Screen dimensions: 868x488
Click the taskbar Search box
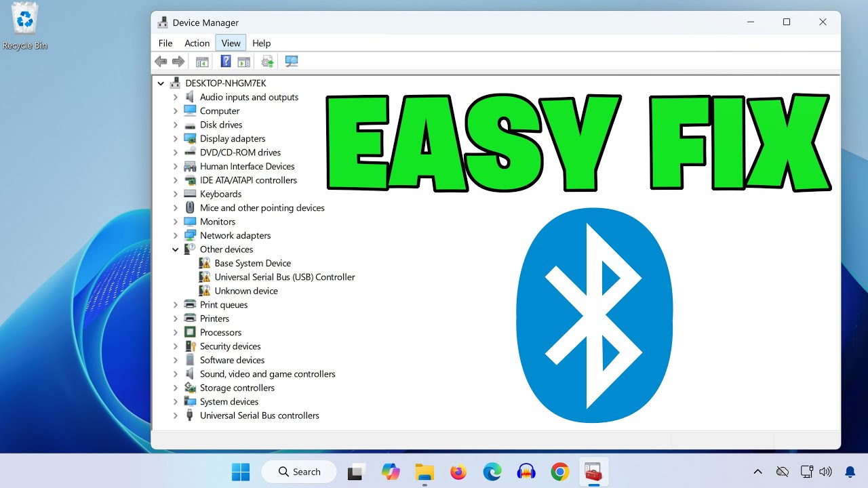[299, 472]
